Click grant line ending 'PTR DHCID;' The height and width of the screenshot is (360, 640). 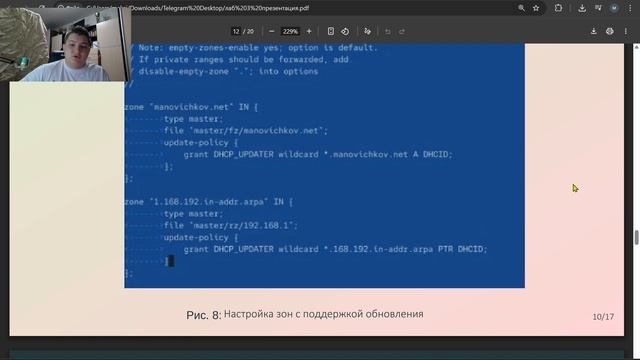pos(336,249)
